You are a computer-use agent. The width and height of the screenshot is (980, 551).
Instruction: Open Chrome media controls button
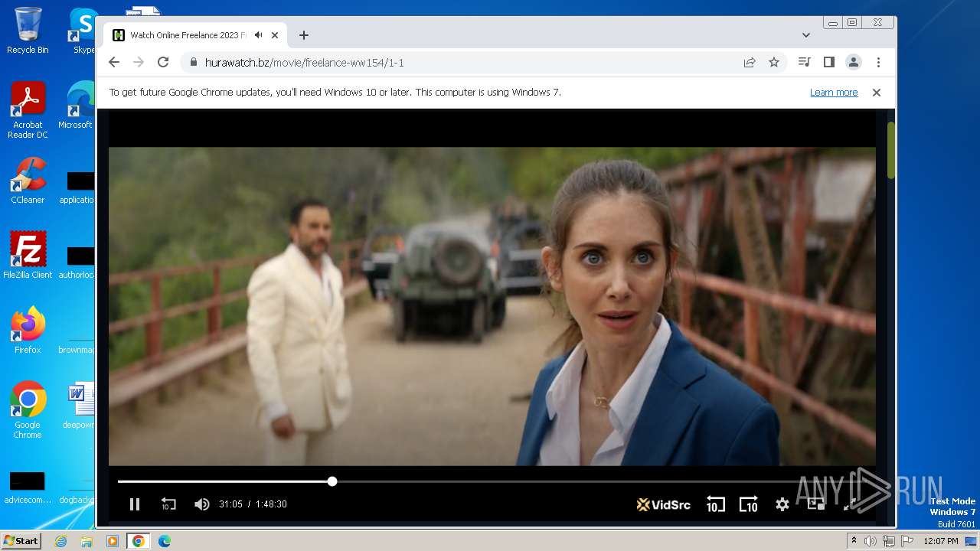point(804,63)
